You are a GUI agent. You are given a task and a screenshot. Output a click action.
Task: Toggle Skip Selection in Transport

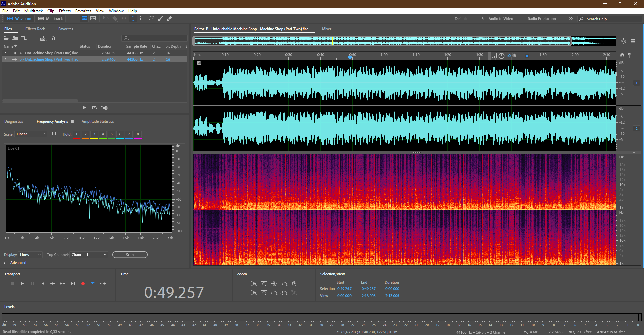click(x=103, y=284)
